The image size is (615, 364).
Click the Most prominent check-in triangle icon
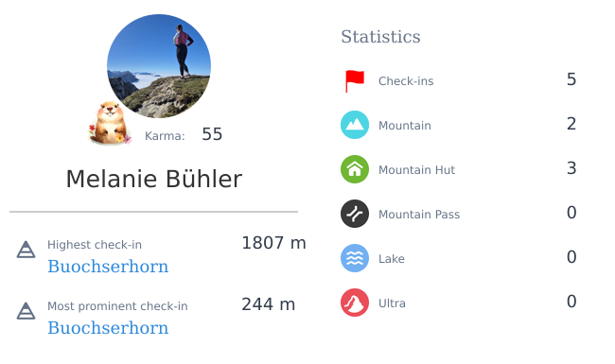click(x=26, y=311)
